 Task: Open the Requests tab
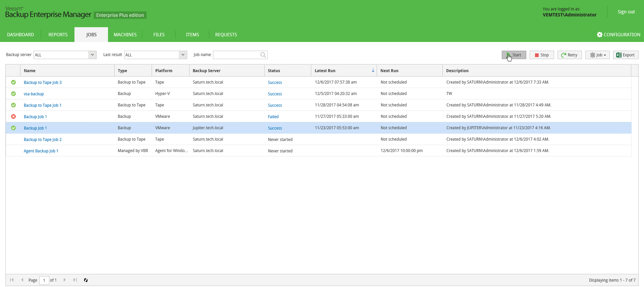point(226,35)
